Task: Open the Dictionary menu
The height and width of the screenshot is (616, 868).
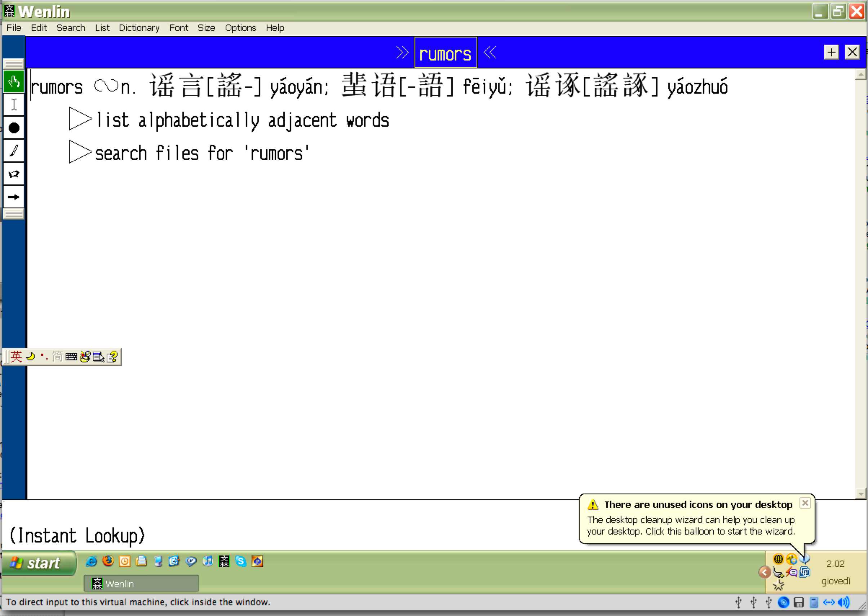Action: click(139, 28)
